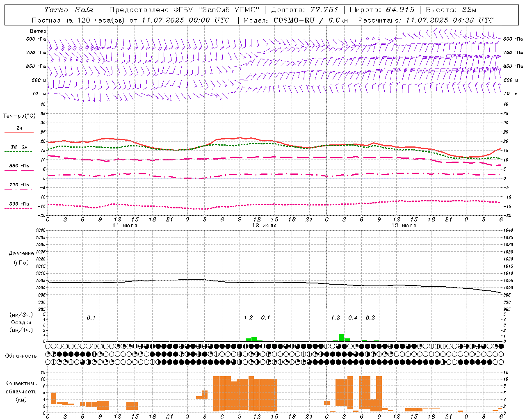Click the Осадки precipitation label
Screen dimensions: 525x420
(x=21, y=322)
